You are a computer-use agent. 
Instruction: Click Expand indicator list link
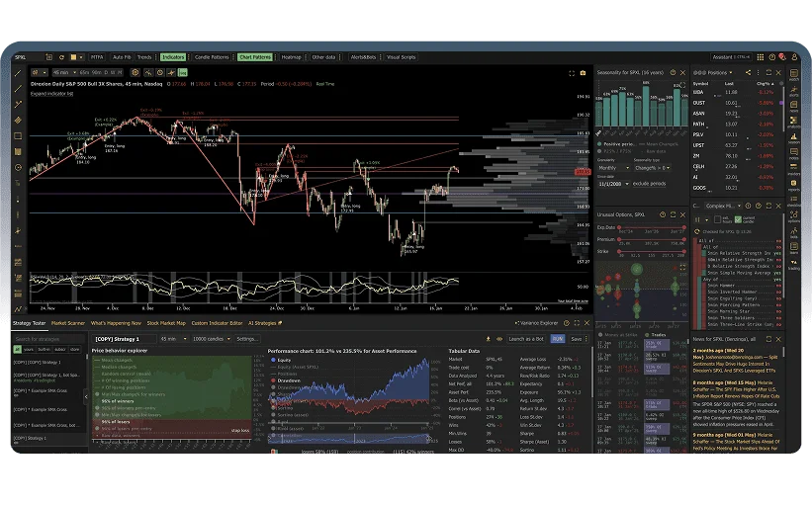(51, 94)
